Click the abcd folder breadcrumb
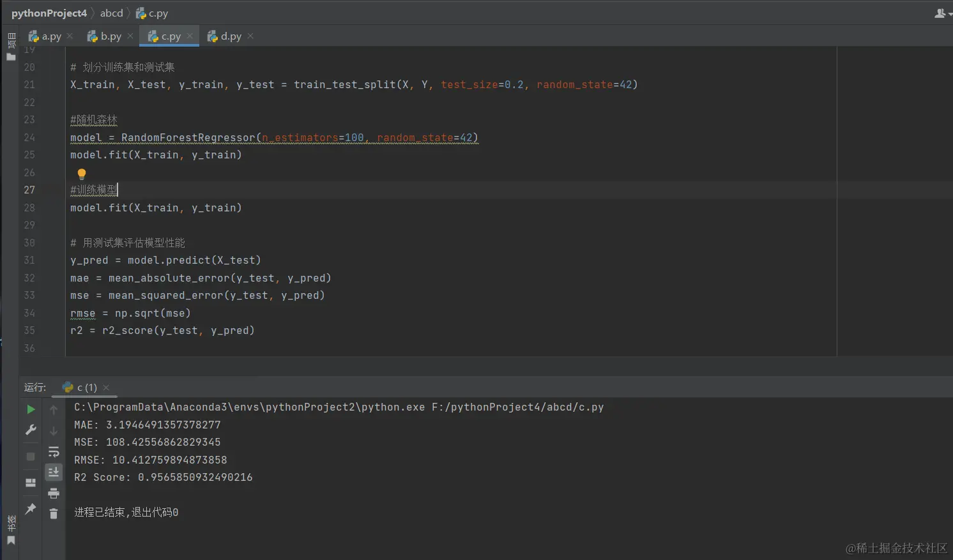Image resolution: width=953 pixels, height=560 pixels. tap(111, 13)
